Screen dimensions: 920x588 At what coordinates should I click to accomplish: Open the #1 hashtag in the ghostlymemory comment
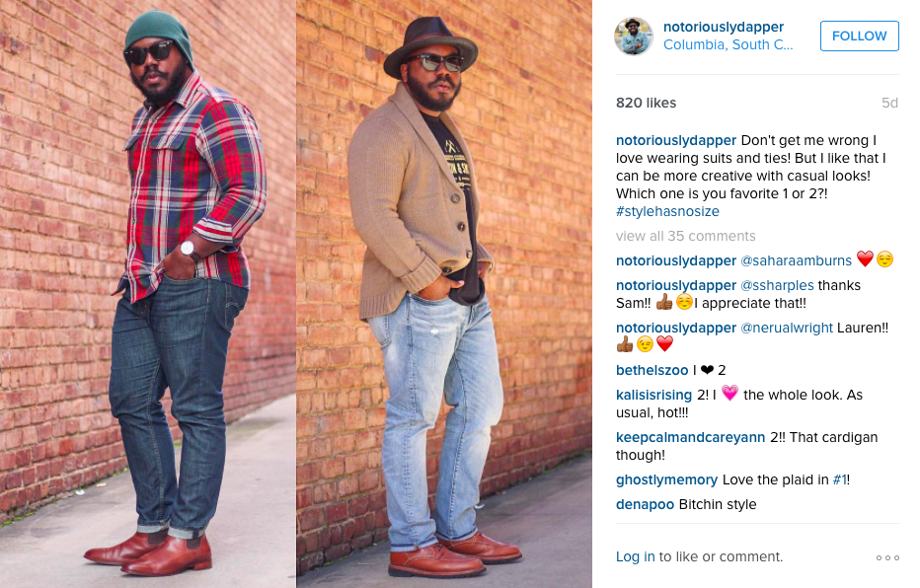click(x=840, y=480)
